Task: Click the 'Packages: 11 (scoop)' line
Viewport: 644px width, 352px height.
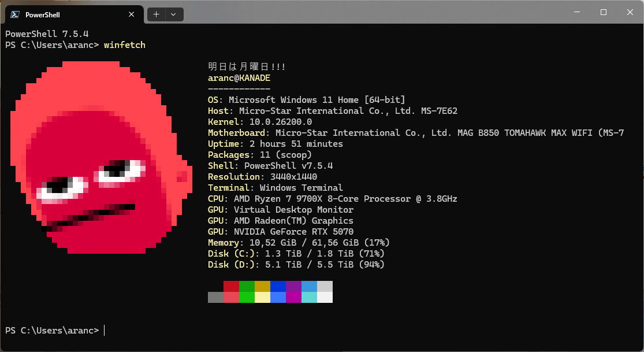Action: click(259, 155)
